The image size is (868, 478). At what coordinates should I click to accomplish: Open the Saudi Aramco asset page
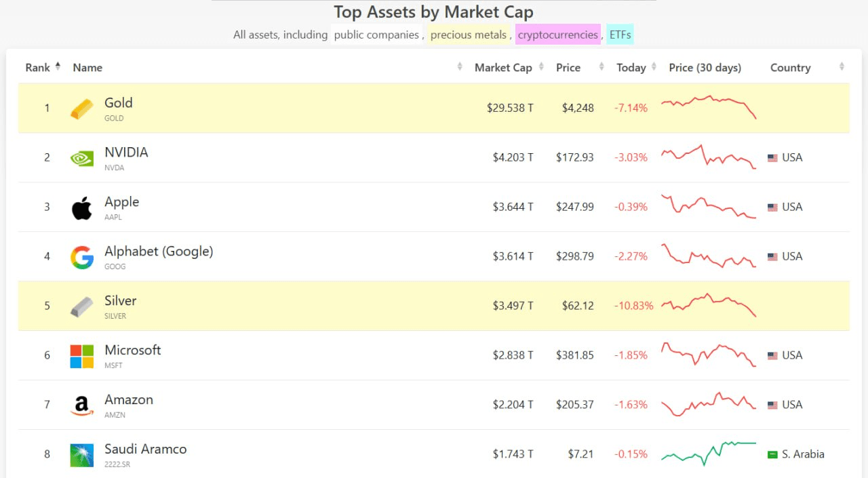(x=145, y=450)
